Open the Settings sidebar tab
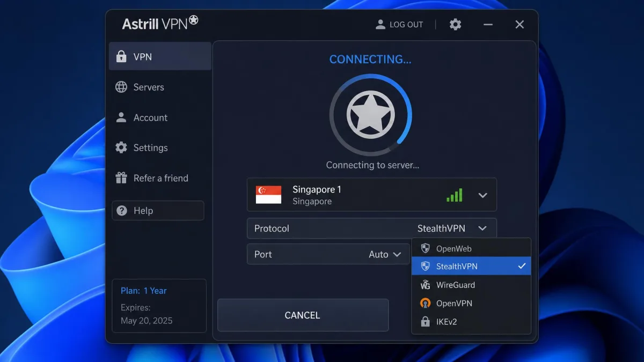This screenshot has width=644, height=362. (x=160, y=147)
